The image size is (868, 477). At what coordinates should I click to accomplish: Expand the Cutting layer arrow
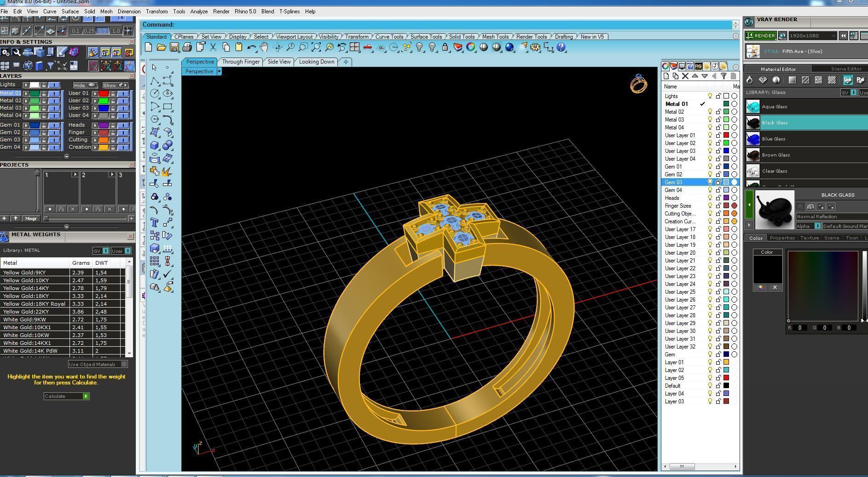95,140
